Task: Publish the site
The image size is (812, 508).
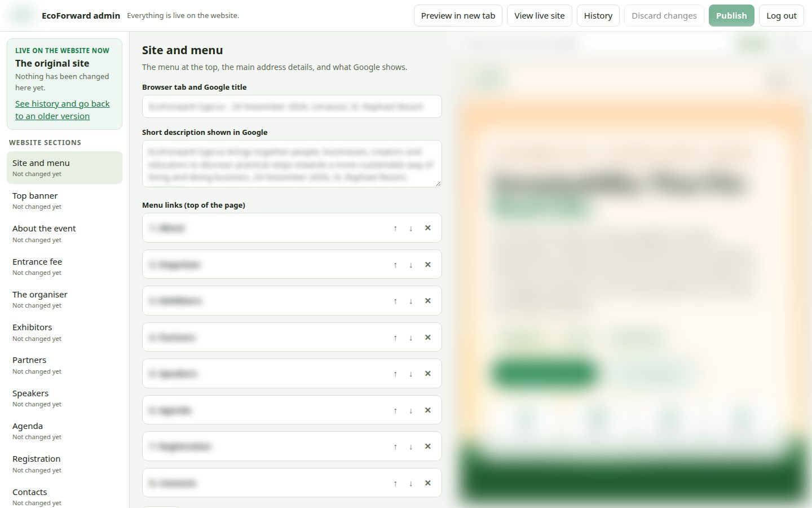Action: pos(731,16)
